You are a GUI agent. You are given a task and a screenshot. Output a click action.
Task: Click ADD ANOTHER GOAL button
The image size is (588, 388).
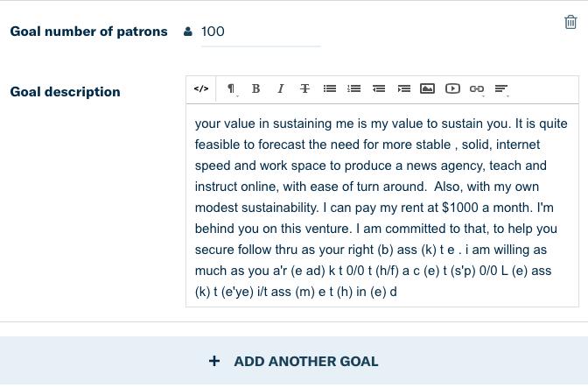(294, 362)
